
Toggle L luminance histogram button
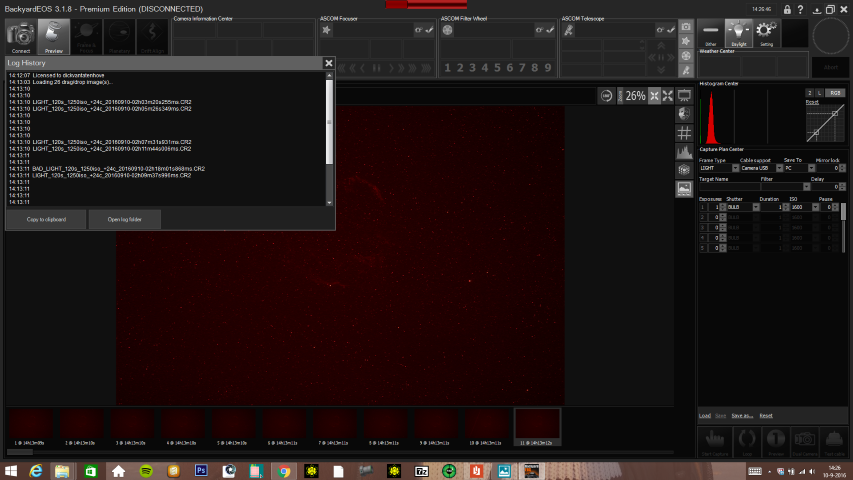pos(818,93)
